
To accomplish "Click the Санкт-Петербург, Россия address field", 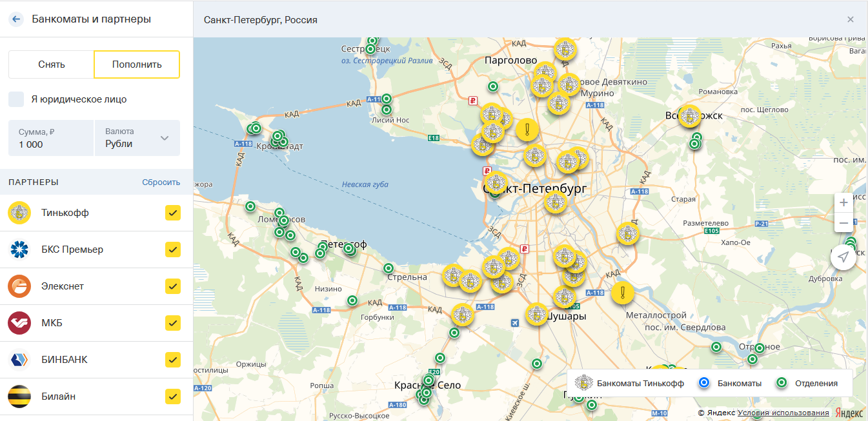I will click(x=261, y=19).
